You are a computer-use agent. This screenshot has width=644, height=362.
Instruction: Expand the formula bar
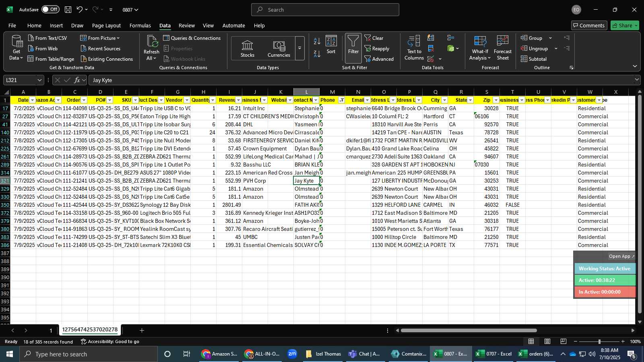pyautogui.click(x=636, y=80)
